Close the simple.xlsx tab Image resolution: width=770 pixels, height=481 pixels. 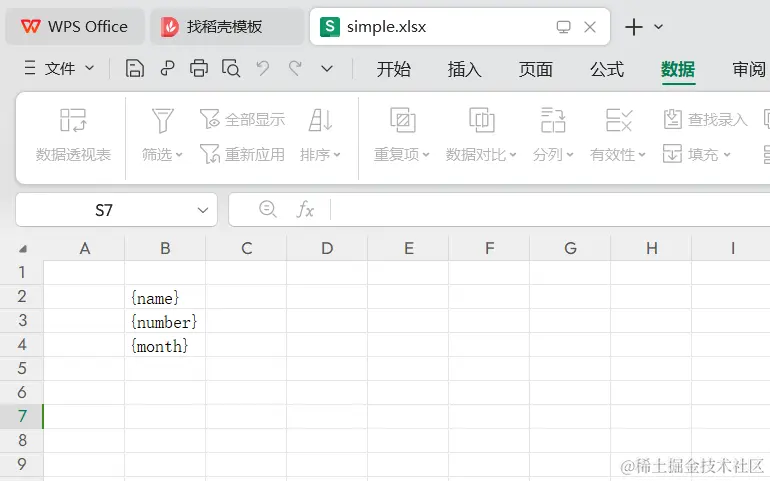tap(590, 27)
